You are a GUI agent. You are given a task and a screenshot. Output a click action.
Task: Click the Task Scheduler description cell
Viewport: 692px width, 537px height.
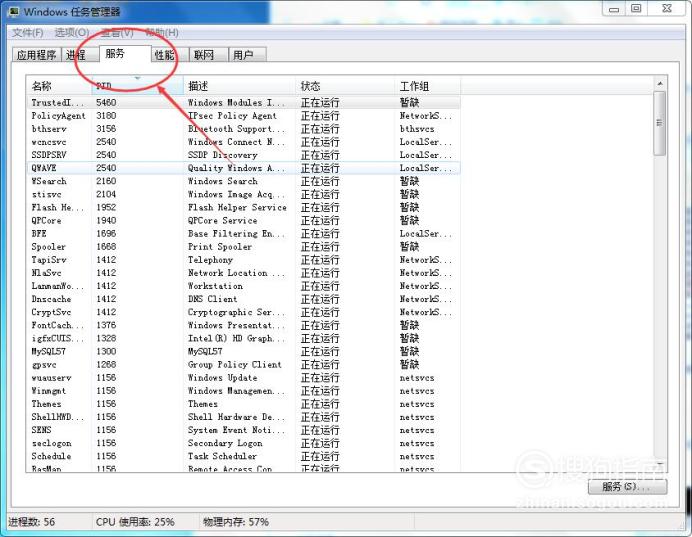pyautogui.click(x=222, y=456)
